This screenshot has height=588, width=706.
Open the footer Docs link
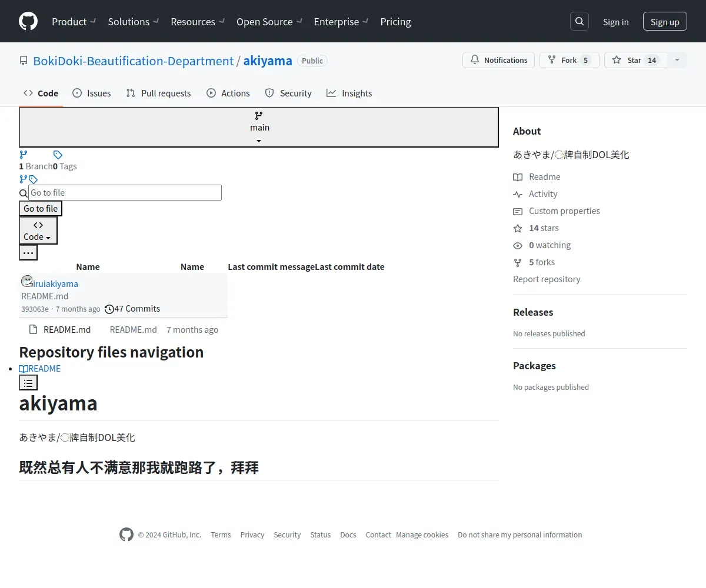(x=348, y=534)
